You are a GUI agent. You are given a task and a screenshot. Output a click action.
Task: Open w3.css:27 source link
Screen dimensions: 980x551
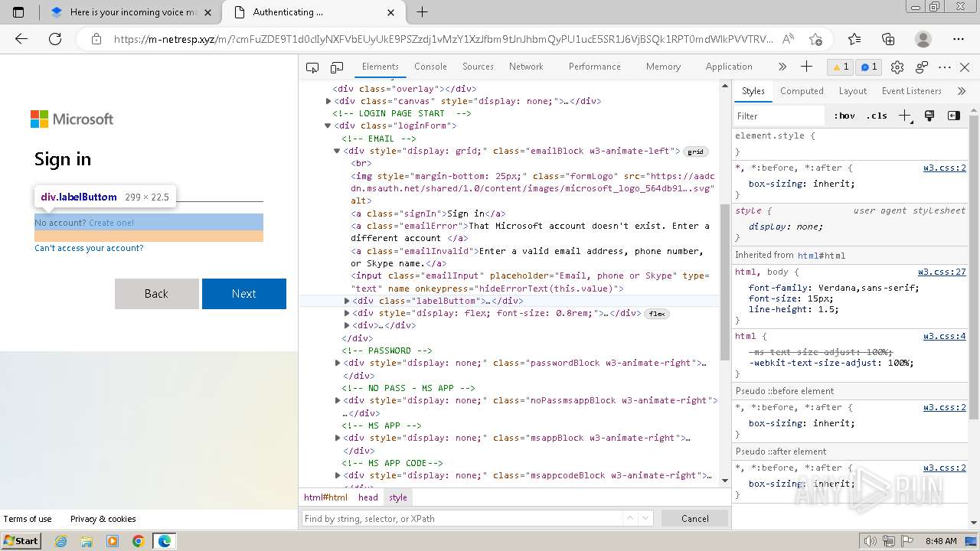coord(942,272)
